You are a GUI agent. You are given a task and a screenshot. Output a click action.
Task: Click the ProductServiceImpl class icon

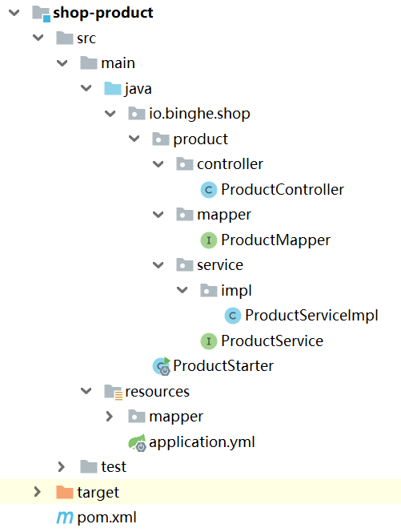(x=233, y=316)
